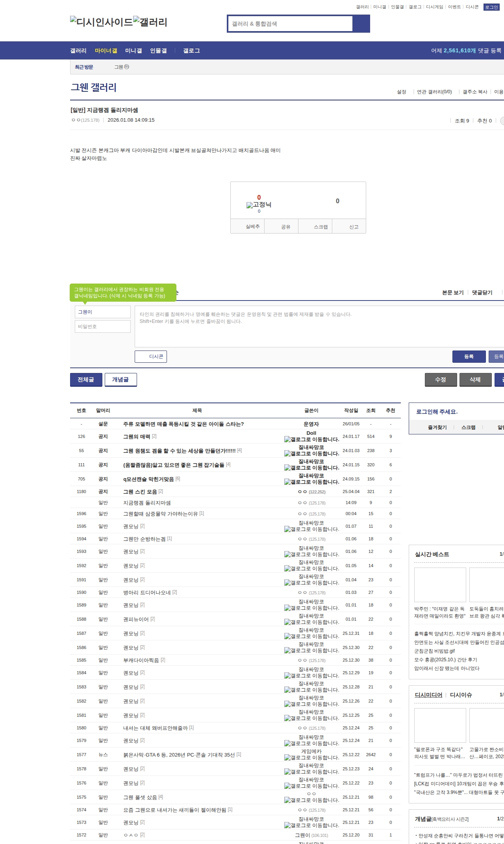Switch to 마이너갤 in navigation bar
Viewport: 504px width, 844px height.
pos(106,51)
